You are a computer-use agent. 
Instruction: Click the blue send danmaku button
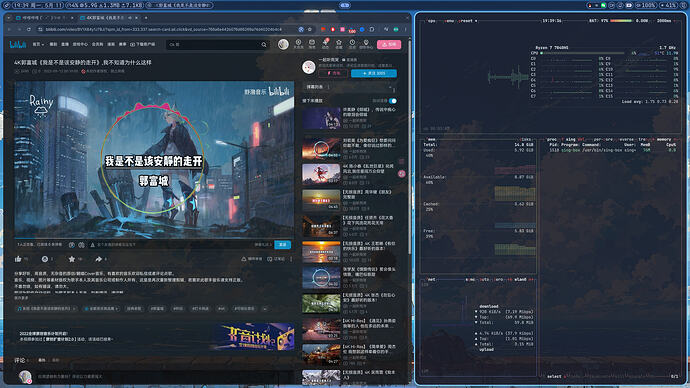tap(283, 245)
